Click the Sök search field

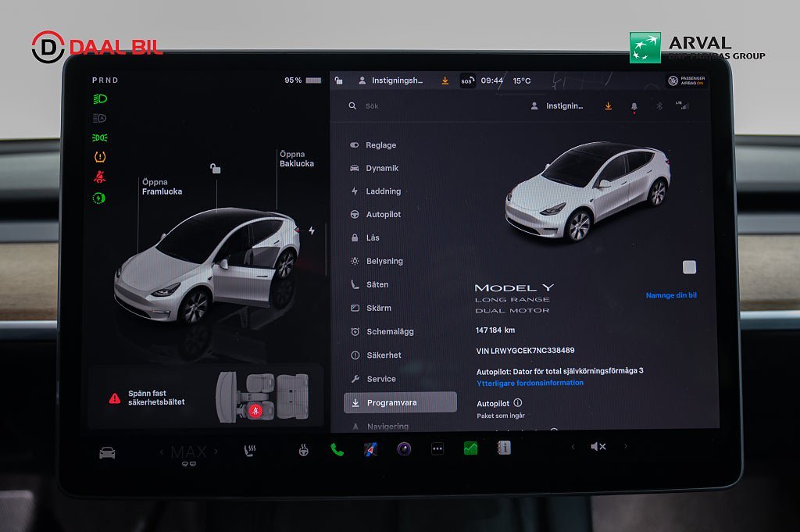(x=406, y=106)
